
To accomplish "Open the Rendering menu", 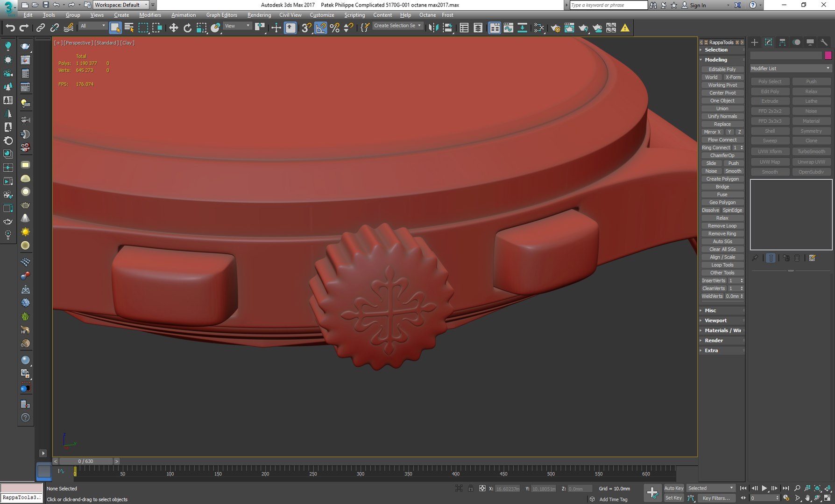I will pos(259,15).
